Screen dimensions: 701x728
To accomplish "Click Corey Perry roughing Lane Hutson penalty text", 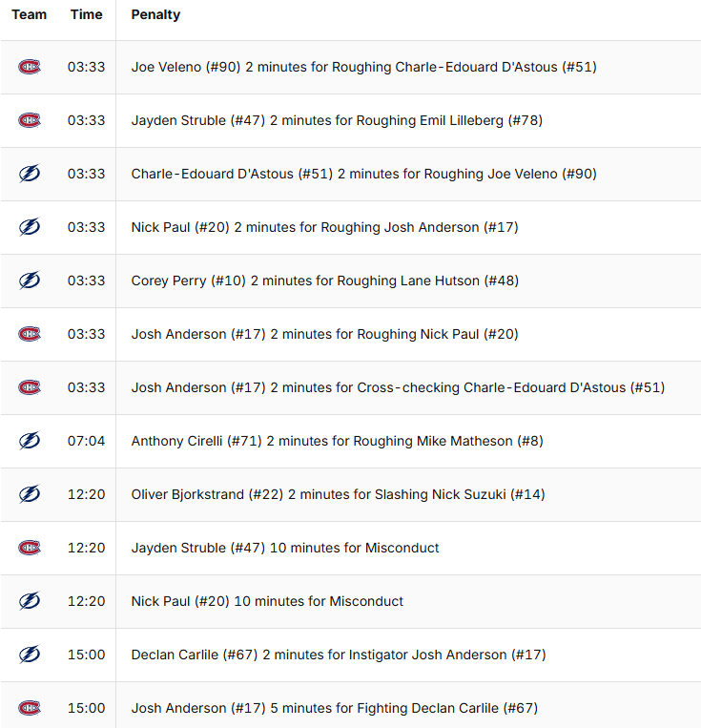I will tap(324, 281).
